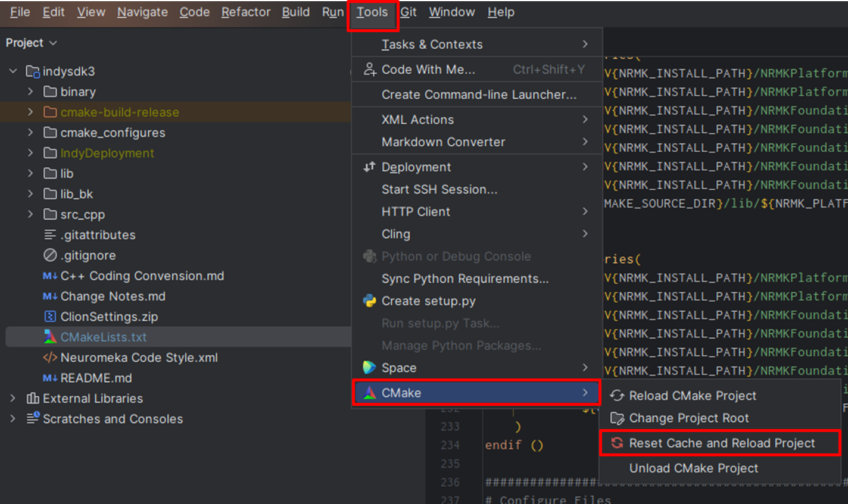Click the Create setup.py Python icon
848x504 pixels.
[x=370, y=301]
